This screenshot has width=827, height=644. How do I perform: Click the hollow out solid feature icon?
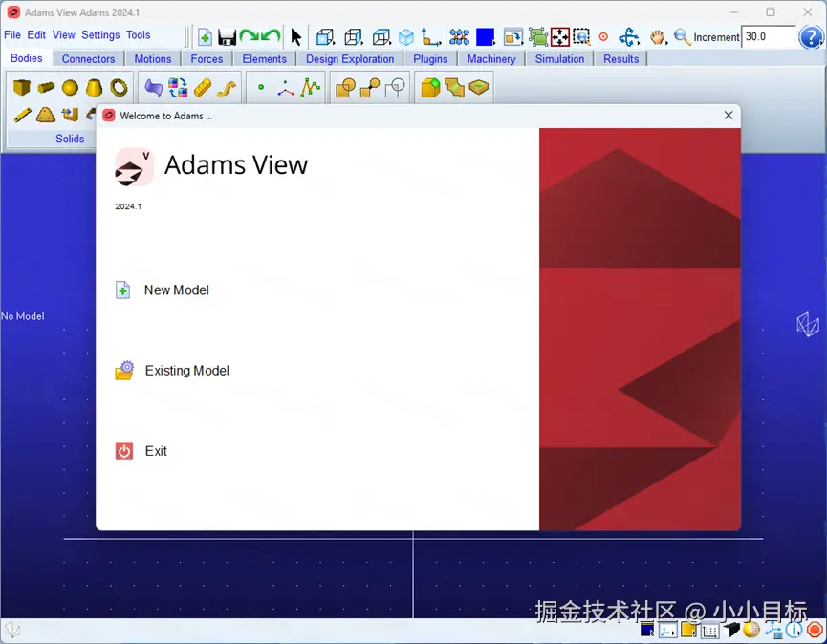click(478, 86)
